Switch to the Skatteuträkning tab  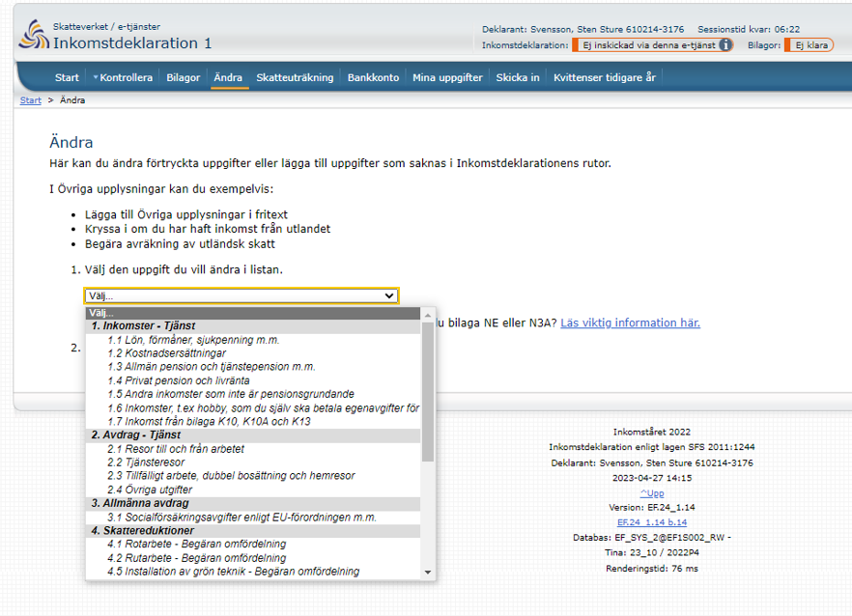point(296,77)
